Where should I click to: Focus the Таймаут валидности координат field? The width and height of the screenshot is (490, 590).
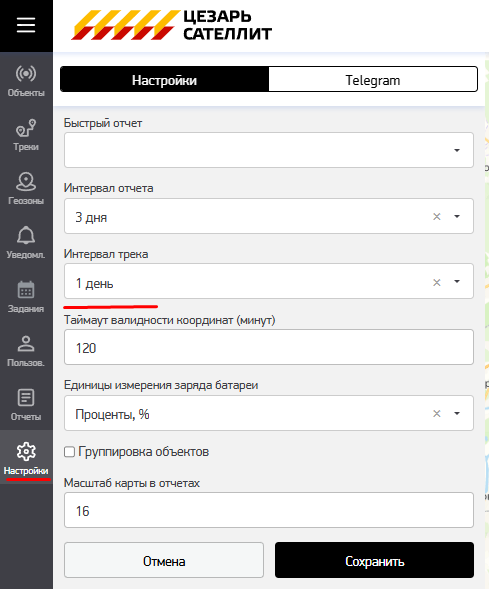(269, 347)
